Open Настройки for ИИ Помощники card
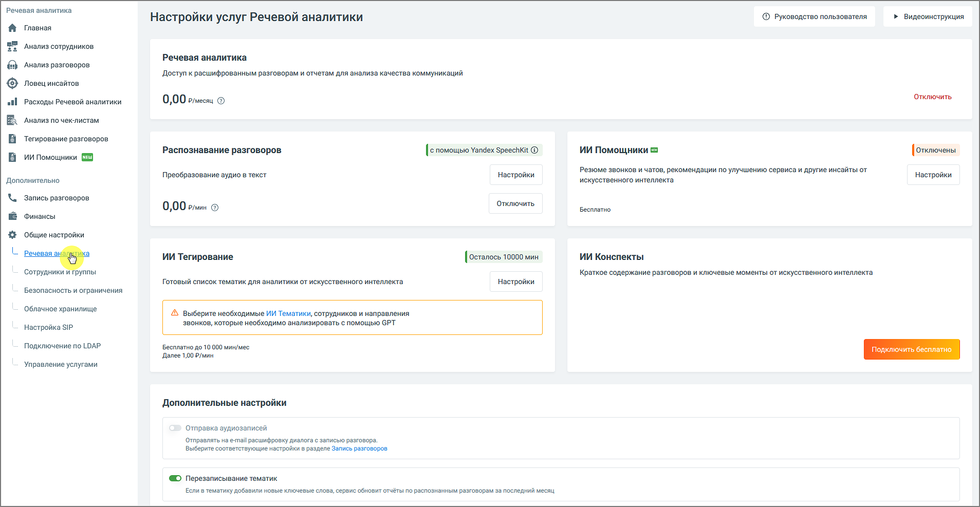 tap(933, 175)
